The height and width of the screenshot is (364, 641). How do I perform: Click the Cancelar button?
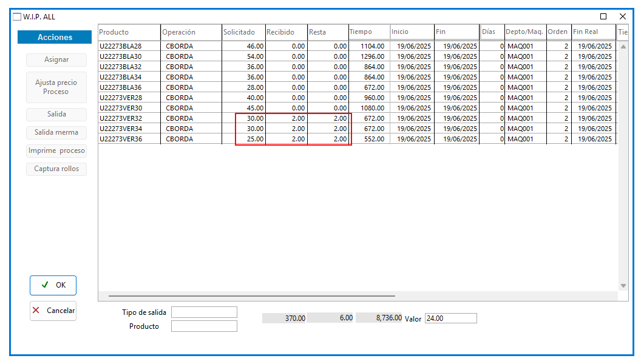click(x=53, y=311)
